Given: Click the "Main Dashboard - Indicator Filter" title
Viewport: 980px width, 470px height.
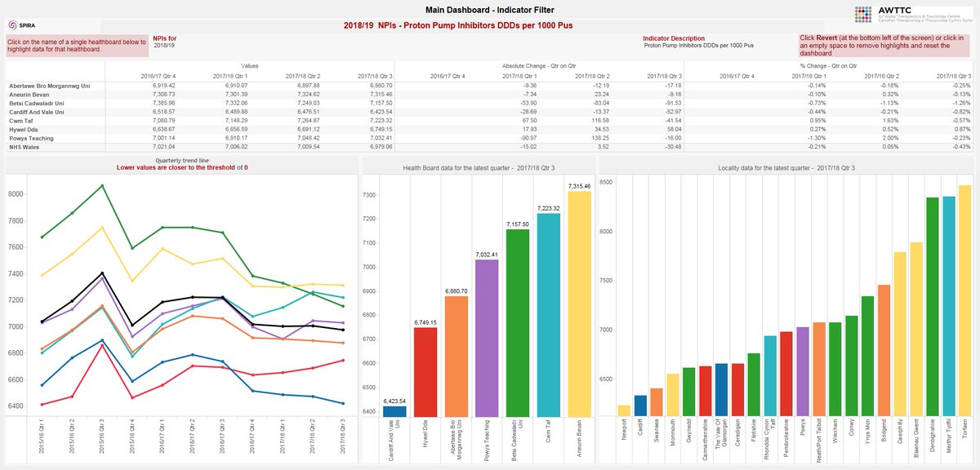Looking at the screenshot, I should (490, 10).
